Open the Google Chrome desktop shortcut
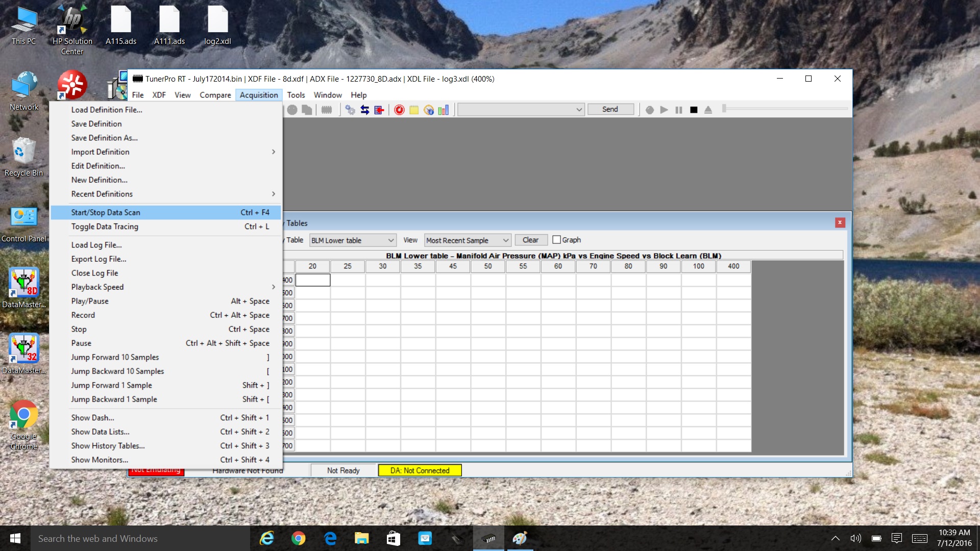Image resolution: width=980 pixels, height=551 pixels. click(23, 425)
